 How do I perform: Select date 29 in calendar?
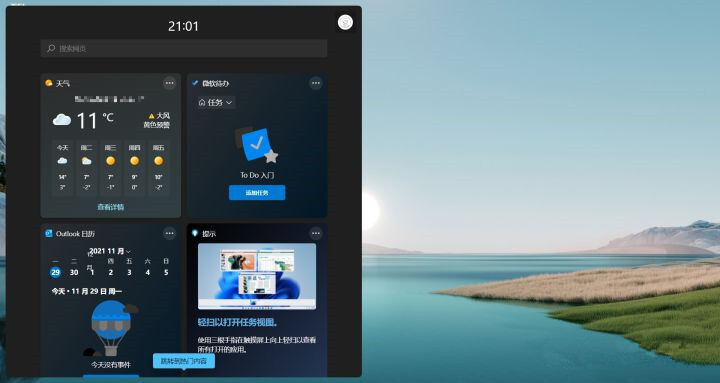(56, 272)
